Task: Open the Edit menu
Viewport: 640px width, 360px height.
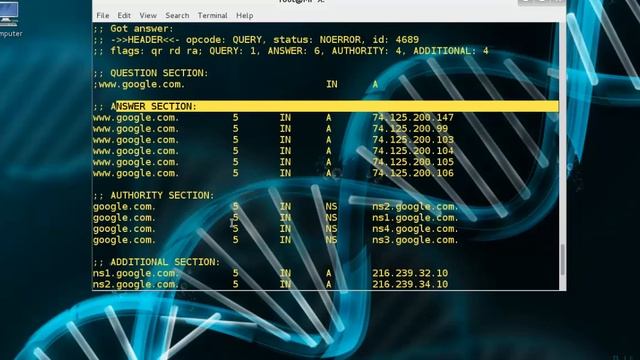Action: coord(124,16)
